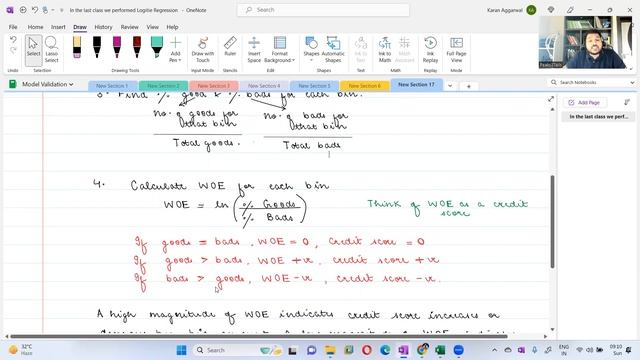Open the History ribbon tab

point(103,27)
